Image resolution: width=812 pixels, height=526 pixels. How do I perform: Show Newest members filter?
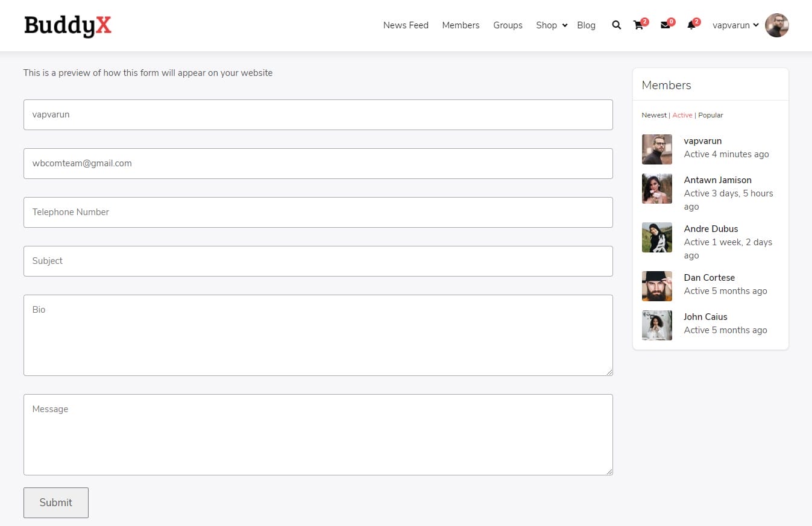click(x=654, y=115)
